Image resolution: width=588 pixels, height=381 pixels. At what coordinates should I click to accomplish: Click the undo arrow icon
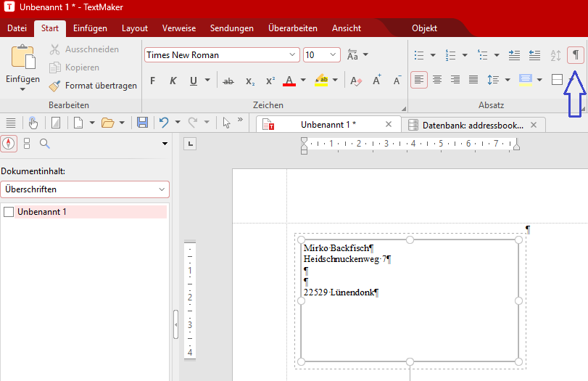click(164, 123)
